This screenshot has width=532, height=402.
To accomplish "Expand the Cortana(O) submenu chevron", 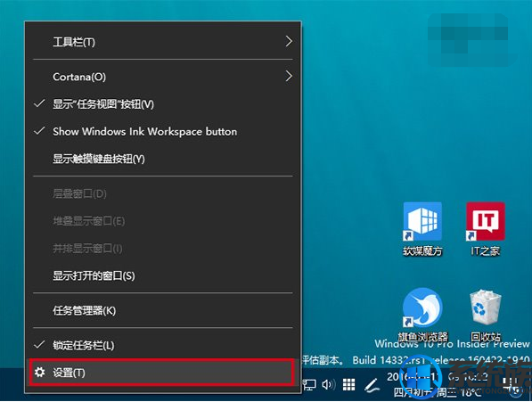I will pos(289,77).
